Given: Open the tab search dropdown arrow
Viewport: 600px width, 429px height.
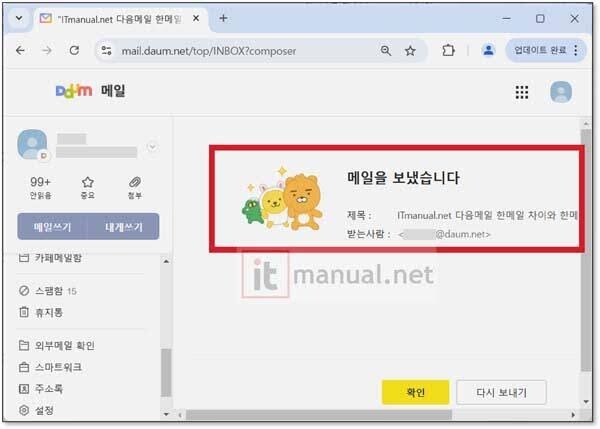Looking at the screenshot, I should [x=19, y=18].
